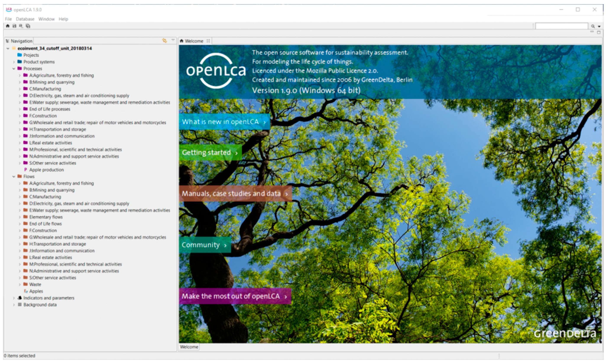Click into the search text field
The image size is (606, 364).
[562, 26]
